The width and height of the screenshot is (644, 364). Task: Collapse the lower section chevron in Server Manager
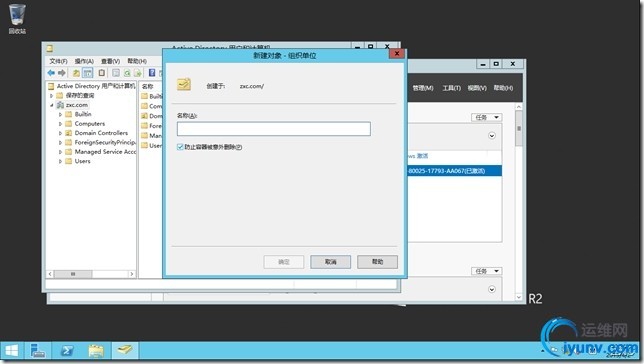[492, 289]
